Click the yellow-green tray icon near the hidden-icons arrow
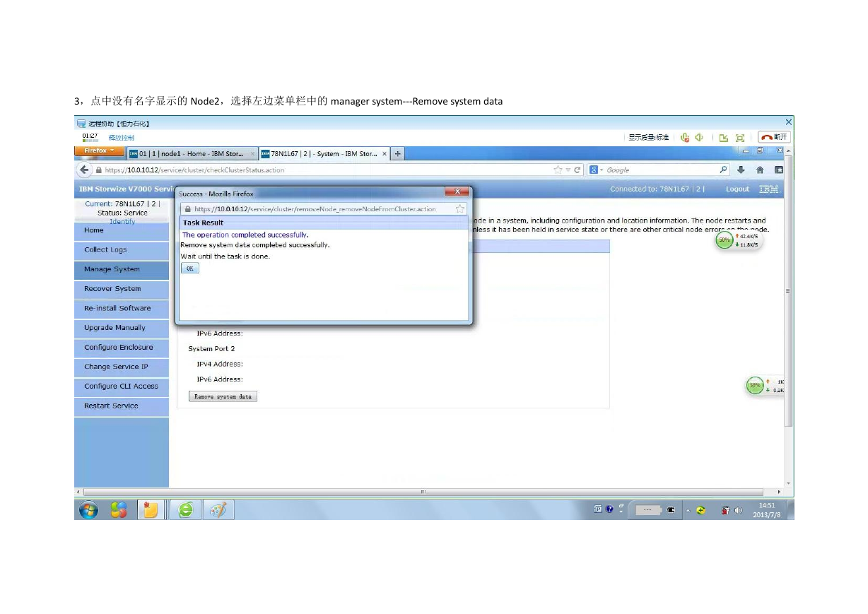 (700, 510)
